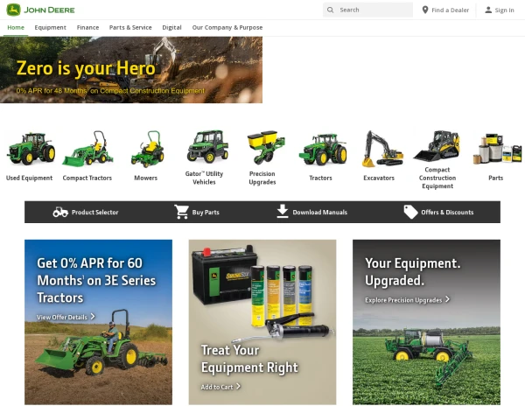
Task: Click the search magnifier icon
Action: [330, 10]
